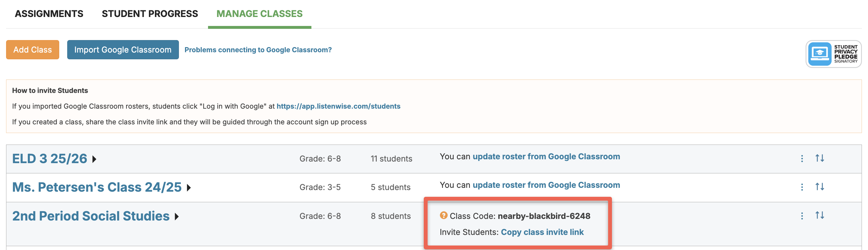868x250 pixels.
Task: Update ELD 3 25/26 roster from Google Classroom
Action: [x=546, y=156]
